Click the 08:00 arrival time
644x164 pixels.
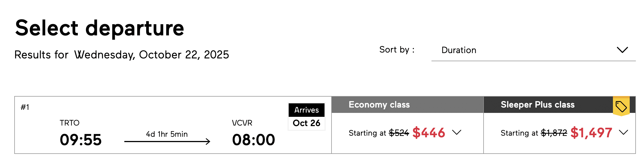(x=253, y=140)
